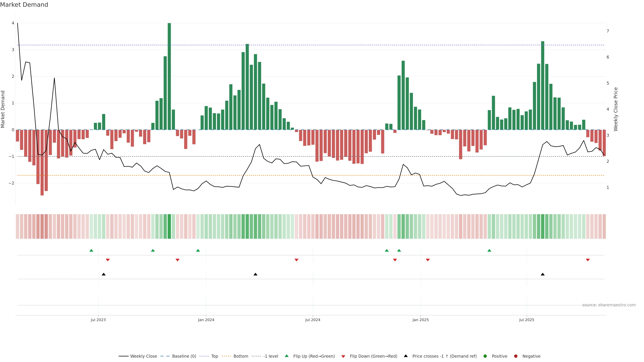Click the Flip Down red triangle legend icon

point(343,356)
